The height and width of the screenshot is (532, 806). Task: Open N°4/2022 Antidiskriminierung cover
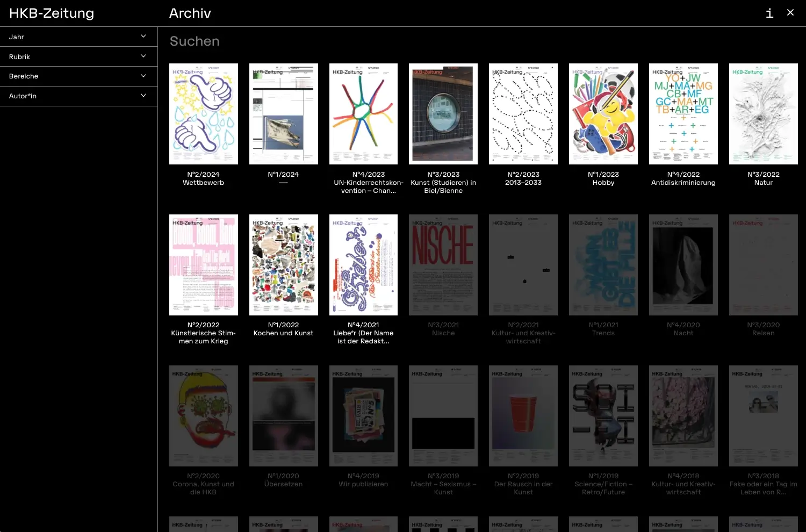[x=683, y=114]
